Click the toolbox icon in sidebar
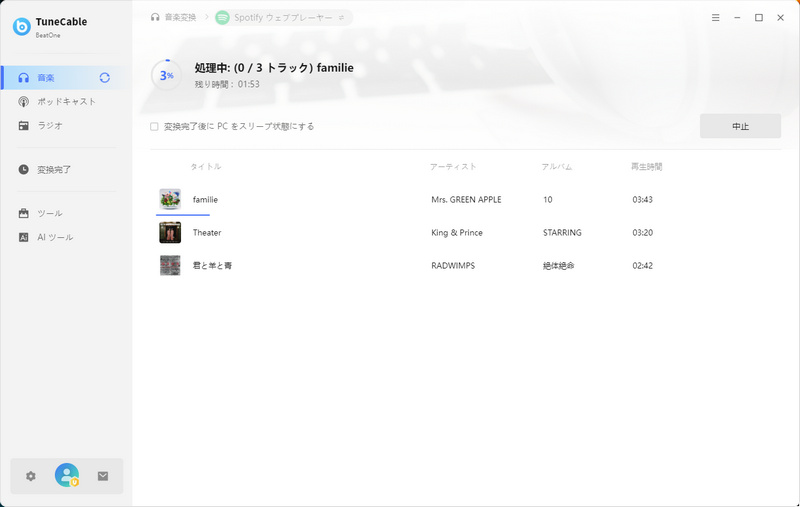This screenshot has width=800, height=507. click(23, 213)
